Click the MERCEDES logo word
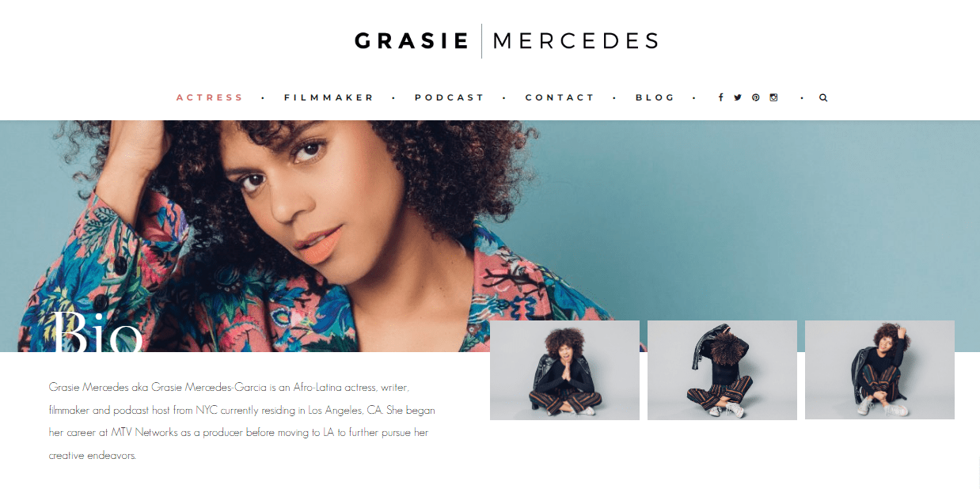This screenshot has width=980, height=489. [x=575, y=41]
